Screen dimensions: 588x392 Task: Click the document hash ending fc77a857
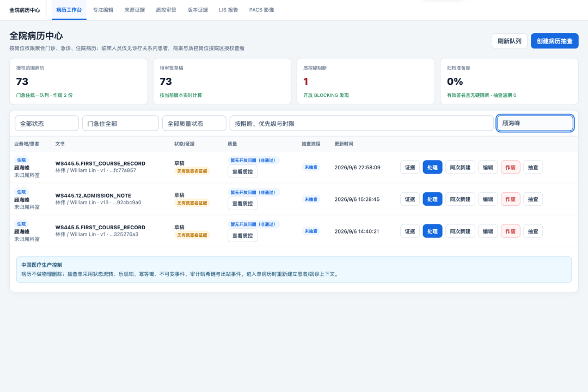(x=123, y=170)
